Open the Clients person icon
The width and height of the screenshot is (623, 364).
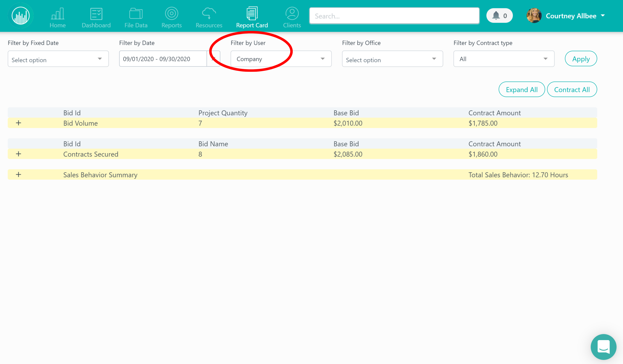(x=292, y=13)
